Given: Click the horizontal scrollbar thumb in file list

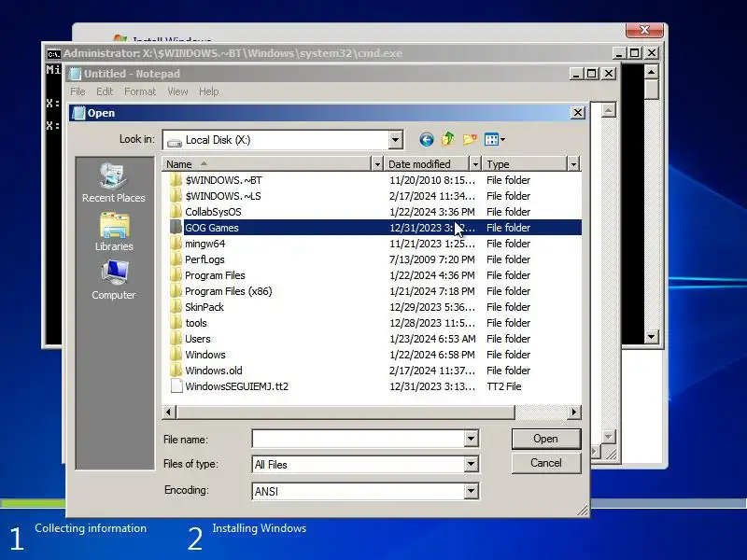Looking at the screenshot, I should pyautogui.click(x=345, y=412).
